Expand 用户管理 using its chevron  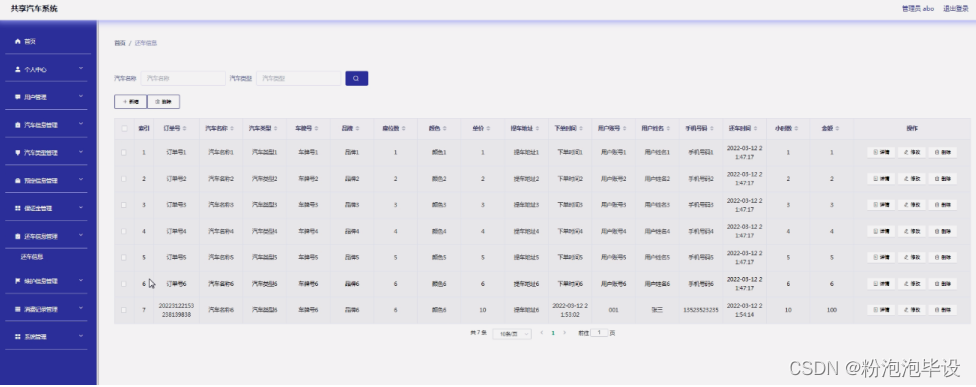pos(81,96)
